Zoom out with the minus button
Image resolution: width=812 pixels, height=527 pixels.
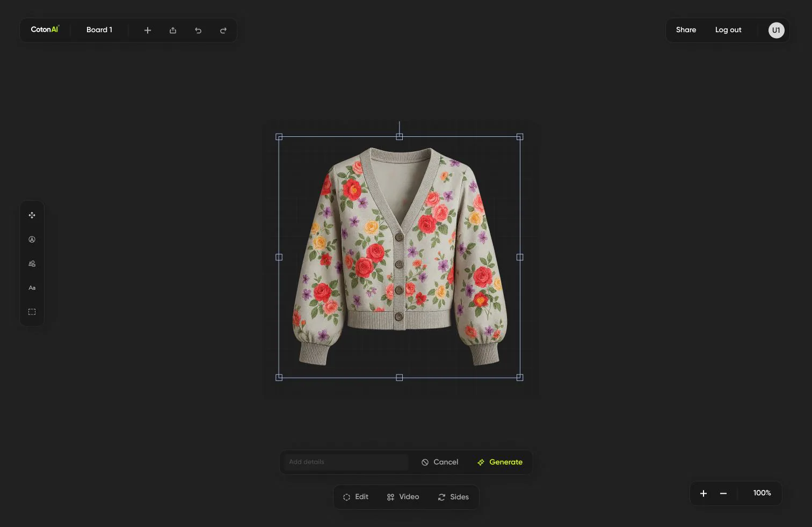coord(723,493)
